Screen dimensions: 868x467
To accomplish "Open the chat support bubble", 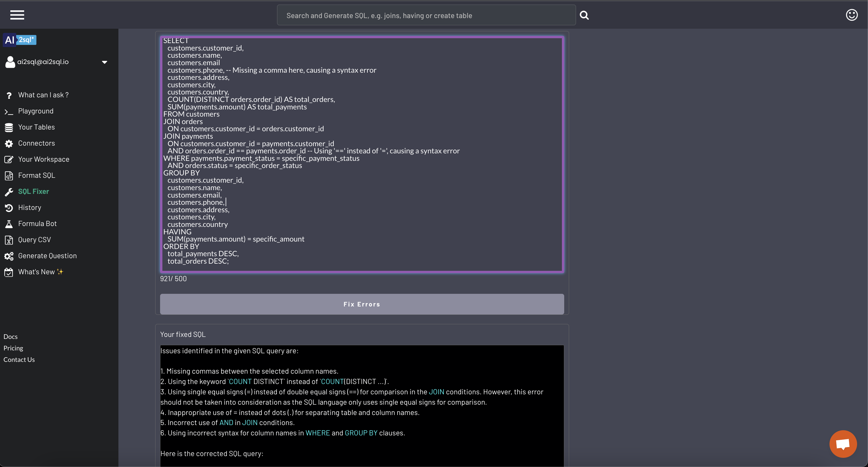I will tap(843, 444).
